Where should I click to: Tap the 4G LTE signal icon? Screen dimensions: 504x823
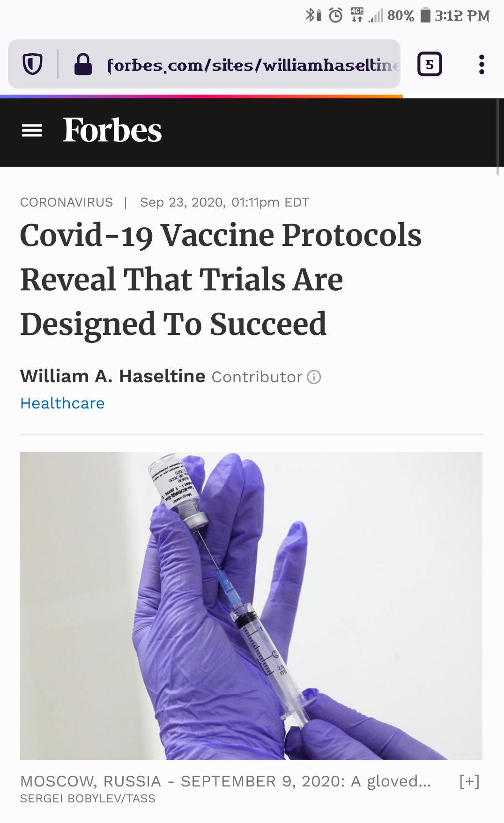tap(357, 15)
